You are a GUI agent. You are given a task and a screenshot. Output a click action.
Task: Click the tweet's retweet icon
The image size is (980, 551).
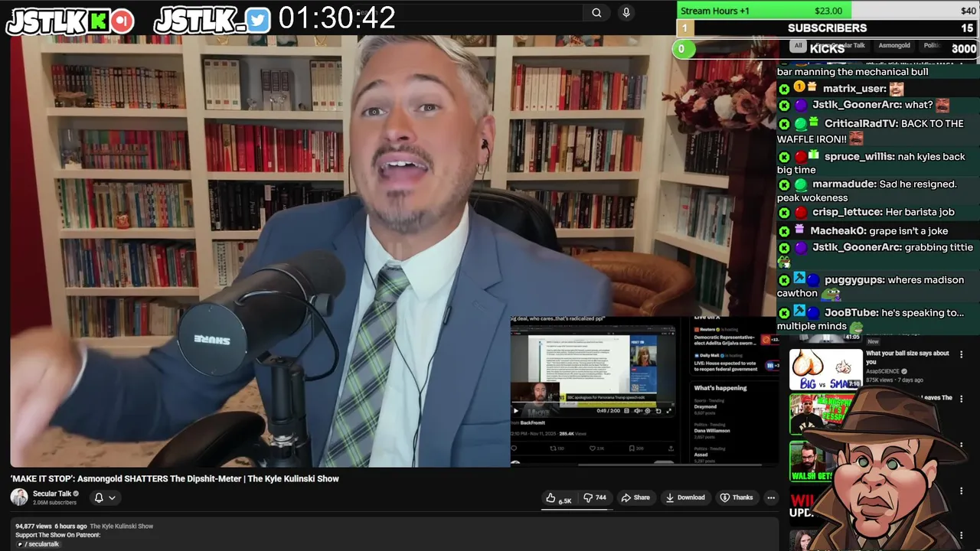pyautogui.click(x=553, y=448)
